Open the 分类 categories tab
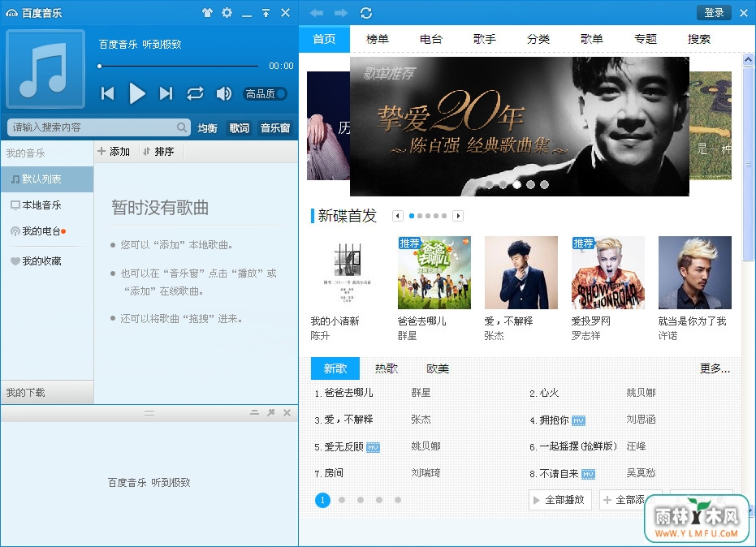This screenshot has width=756, height=547. [538, 39]
